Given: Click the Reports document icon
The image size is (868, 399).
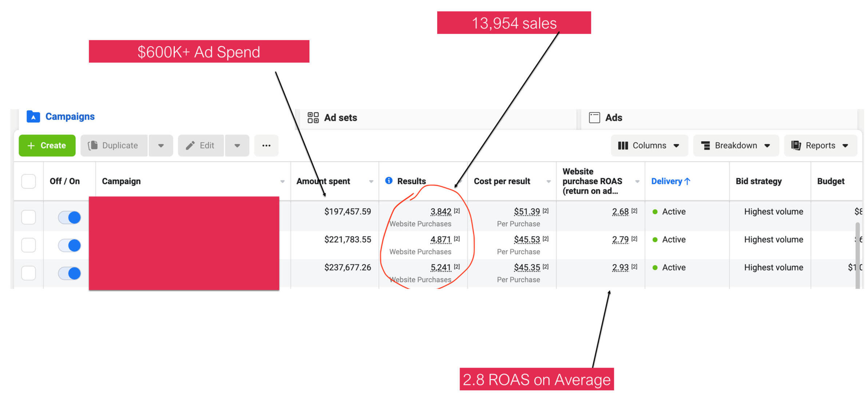Looking at the screenshot, I should click(796, 145).
